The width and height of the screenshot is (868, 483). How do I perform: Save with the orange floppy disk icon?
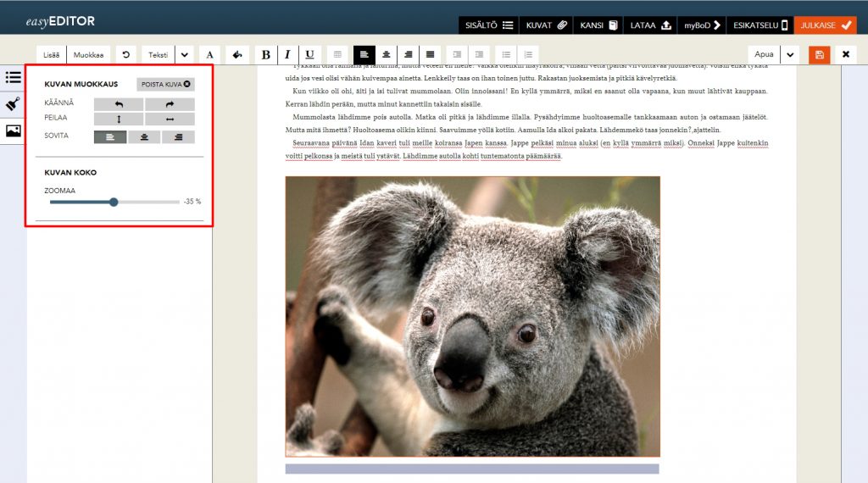[x=820, y=55]
